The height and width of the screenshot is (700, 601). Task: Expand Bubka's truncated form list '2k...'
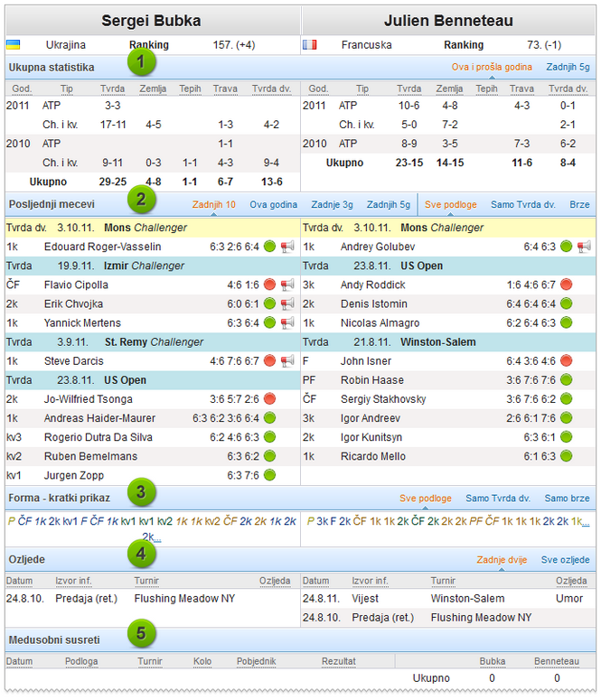[x=152, y=537]
